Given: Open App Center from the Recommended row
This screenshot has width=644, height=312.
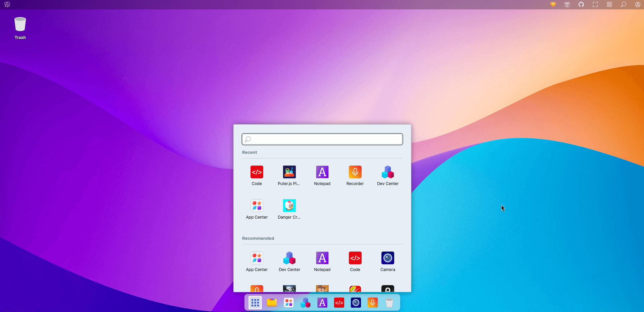Looking at the screenshot, I should [x=257, y=258].
